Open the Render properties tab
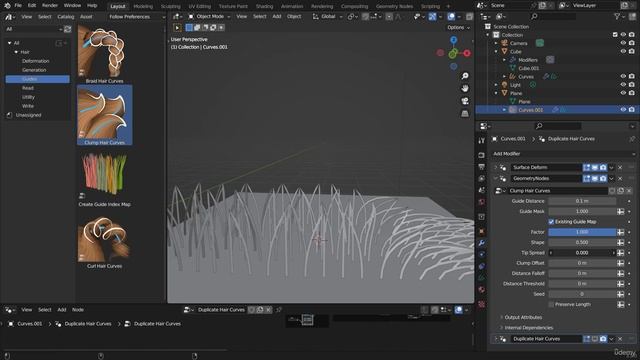 coord(482,155)
